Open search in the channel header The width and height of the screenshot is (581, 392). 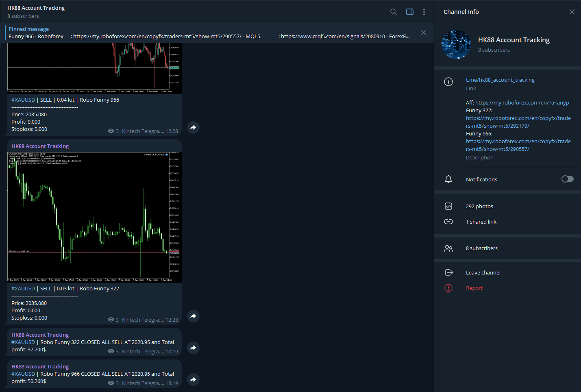(x=393, y=12)
